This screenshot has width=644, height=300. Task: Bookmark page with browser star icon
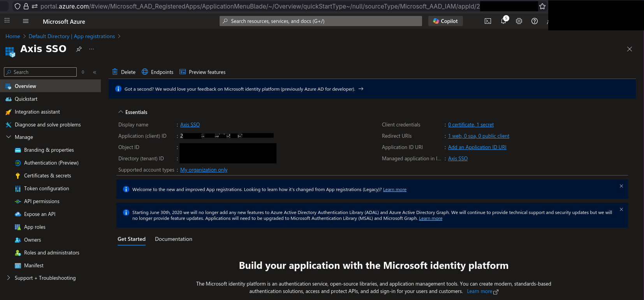[542, 6]
